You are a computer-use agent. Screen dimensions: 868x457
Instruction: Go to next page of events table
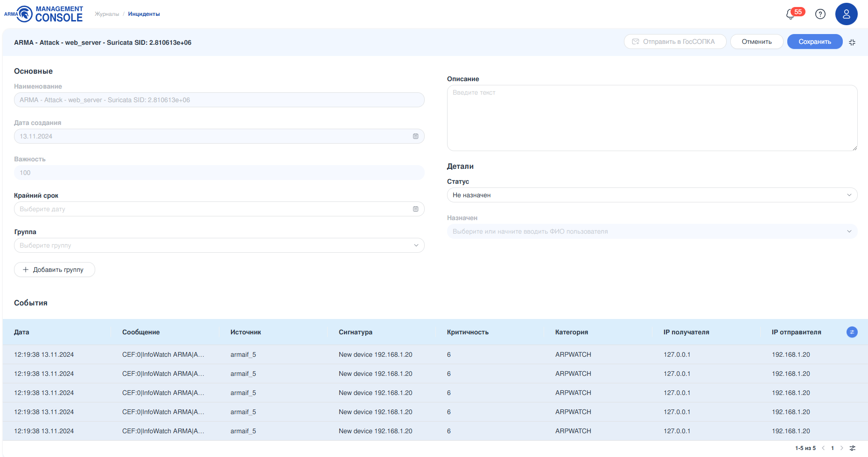[842, 448]
